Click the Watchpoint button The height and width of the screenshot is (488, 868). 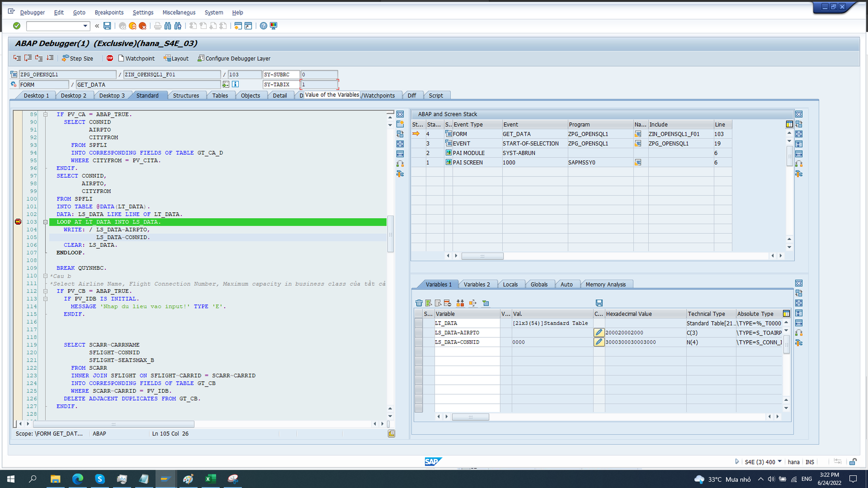136,58
